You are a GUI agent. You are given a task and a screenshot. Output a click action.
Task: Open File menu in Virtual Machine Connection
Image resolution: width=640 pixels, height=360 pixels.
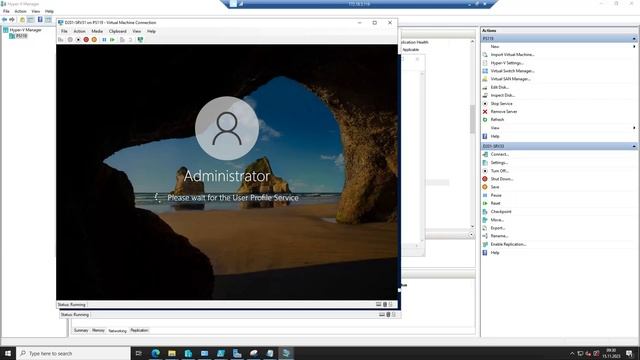(64, 31)
